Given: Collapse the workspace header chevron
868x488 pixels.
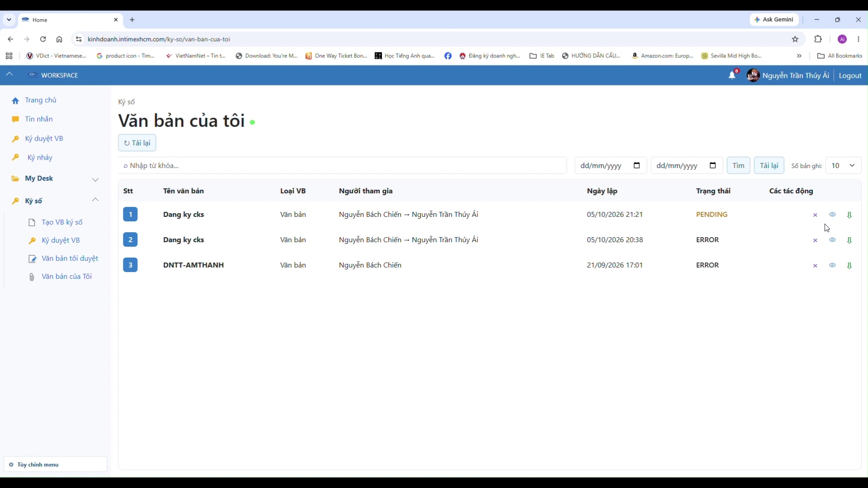Looking at the screenshot, I should click(9, 75).
